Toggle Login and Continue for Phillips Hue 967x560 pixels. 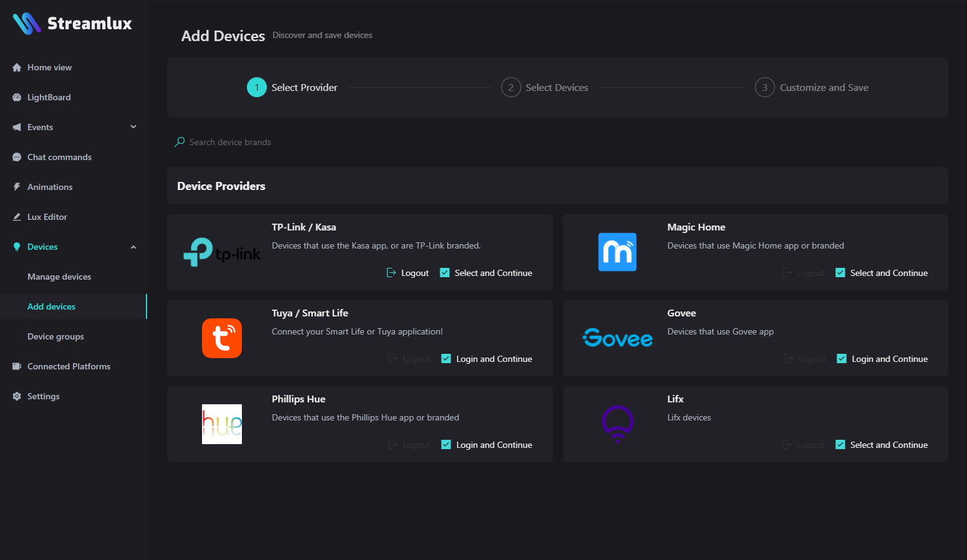(446, 444)
